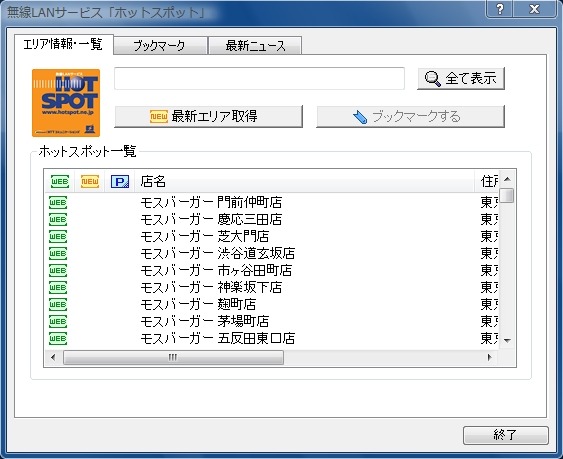This screenshot has width=563, height=459.
Task: Select モスバーガー 渋谷道玄坂店 entry
Action: coord(218,254)
